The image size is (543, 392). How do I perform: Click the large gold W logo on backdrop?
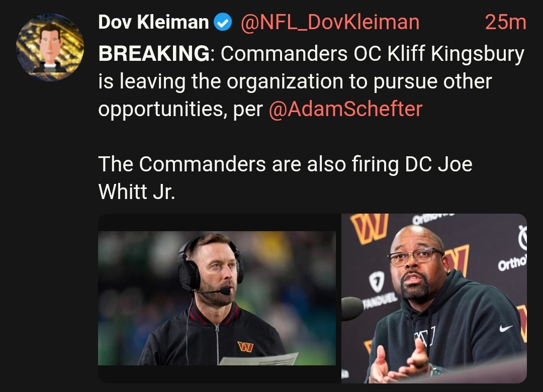(369, 228)
